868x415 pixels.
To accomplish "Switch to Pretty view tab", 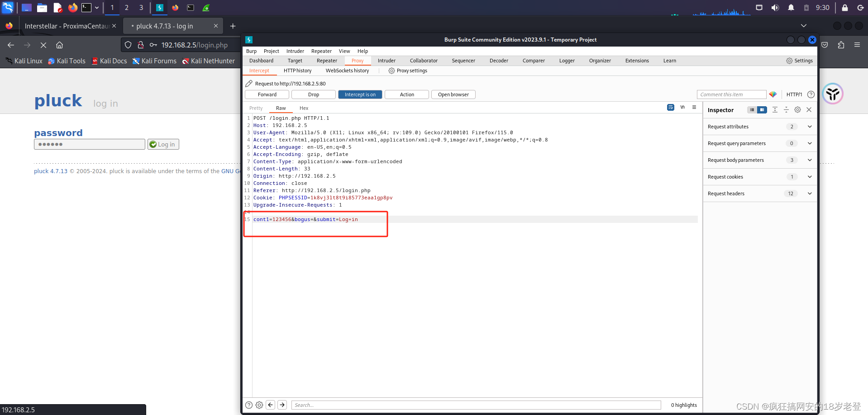I will 256,108.
